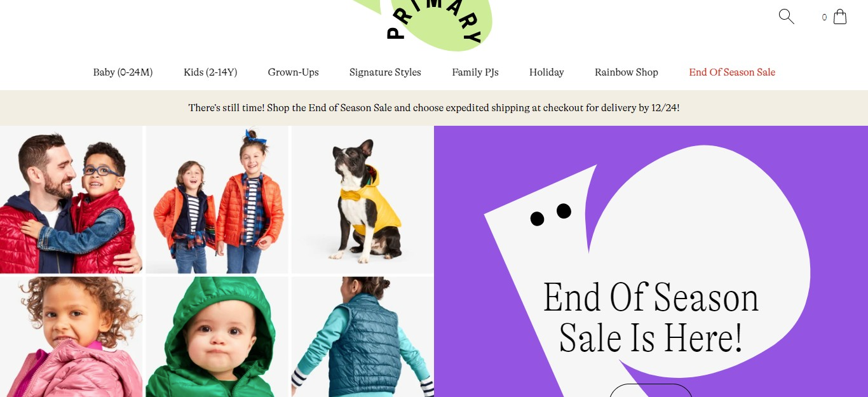Click the outlined button below the sale headline
This screenshot has height=397, width=868.
click(x=651, y=390)
